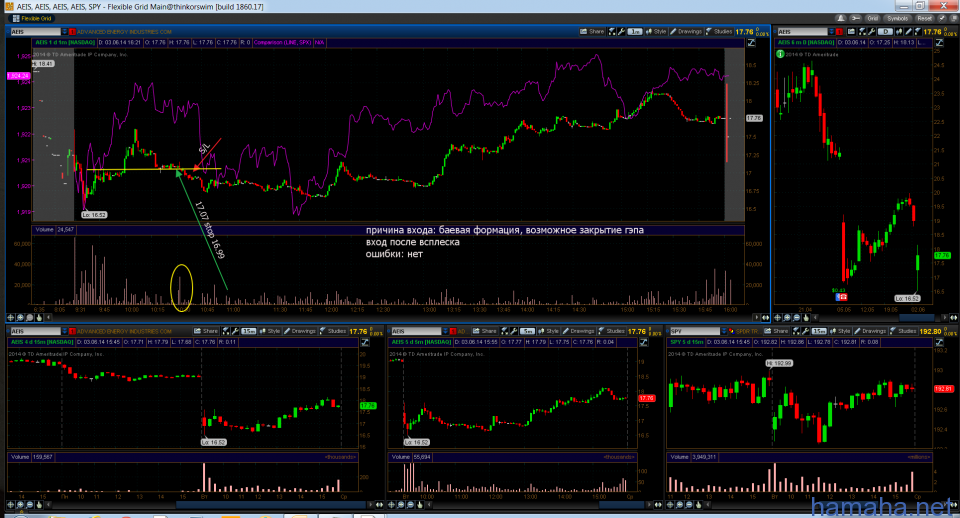The width and height of the screenshot is (960, 518).
Task: Click the wrench settings icon on main 1m chart
Action: [621, 31]
